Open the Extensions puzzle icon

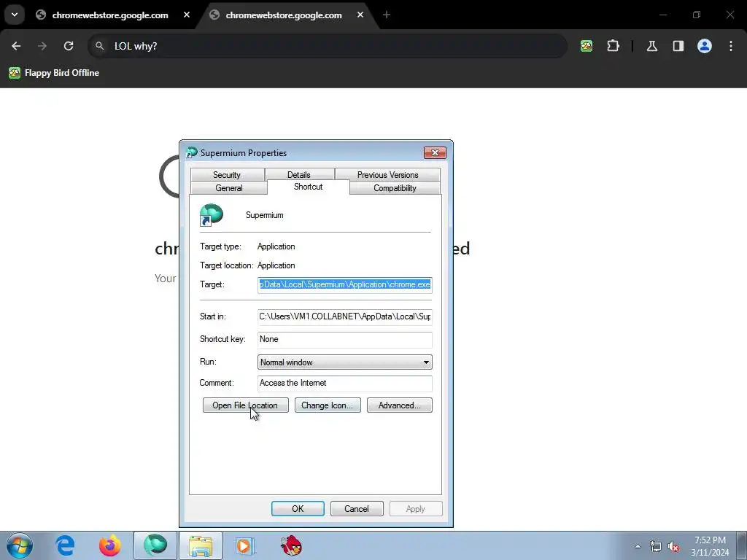(x=613, y=46)
